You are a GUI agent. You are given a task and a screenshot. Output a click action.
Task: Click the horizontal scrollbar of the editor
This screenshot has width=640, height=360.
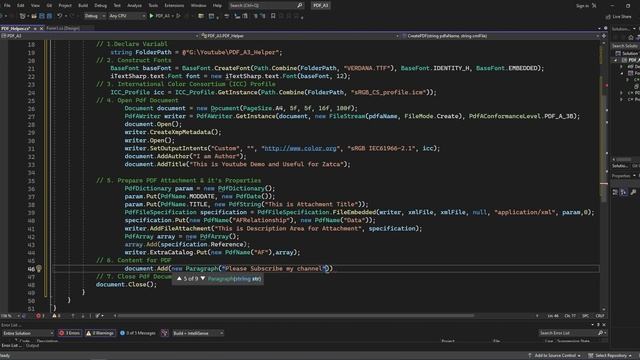pyautogui.click(x=296, y=316)
